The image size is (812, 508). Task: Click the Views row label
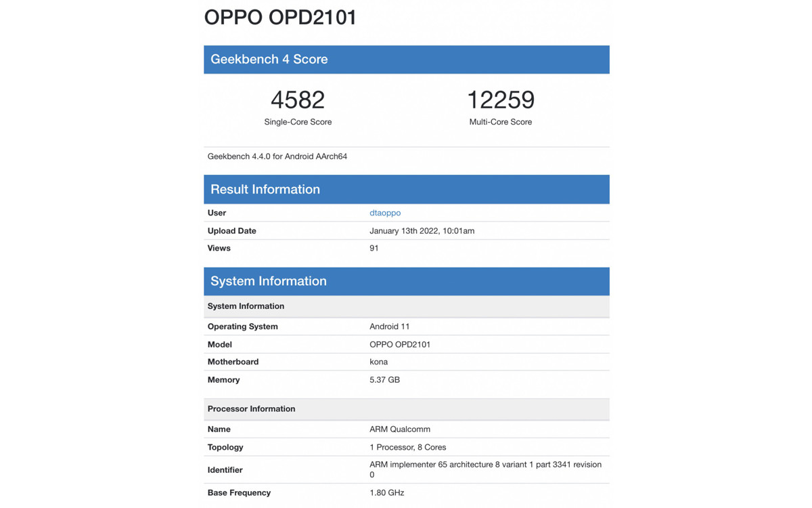tap(219, 249)
